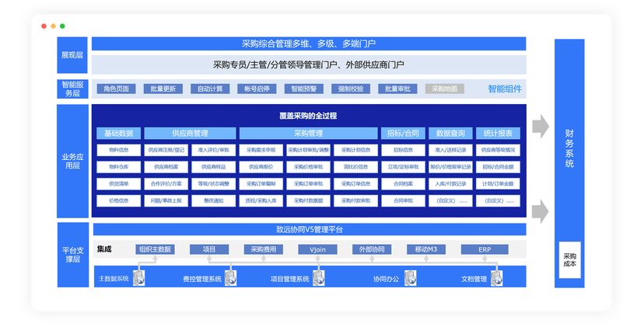Click the 问题/事故上报 box
Image resolution: width=644 pixels, height=327 pixels.
tap(166, 200)
